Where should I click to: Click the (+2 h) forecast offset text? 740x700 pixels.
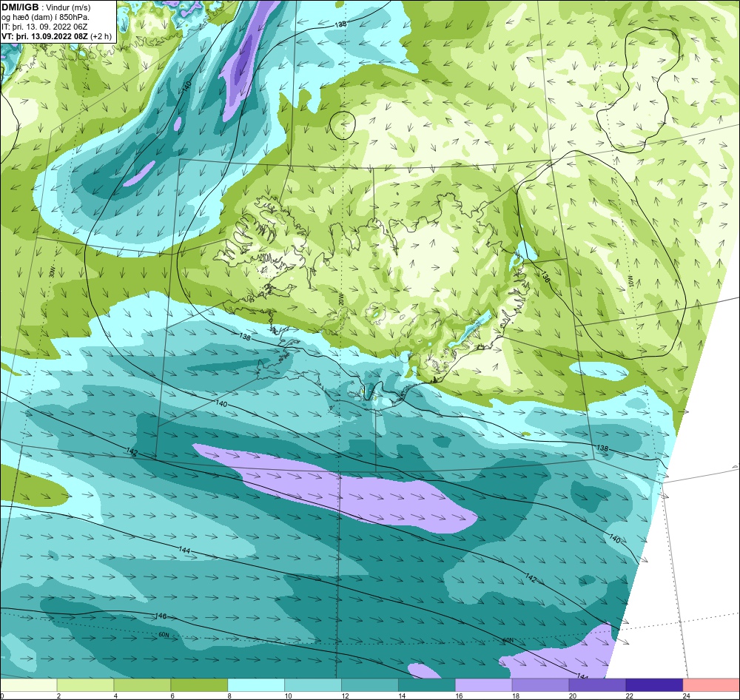[x=101, y=36]
